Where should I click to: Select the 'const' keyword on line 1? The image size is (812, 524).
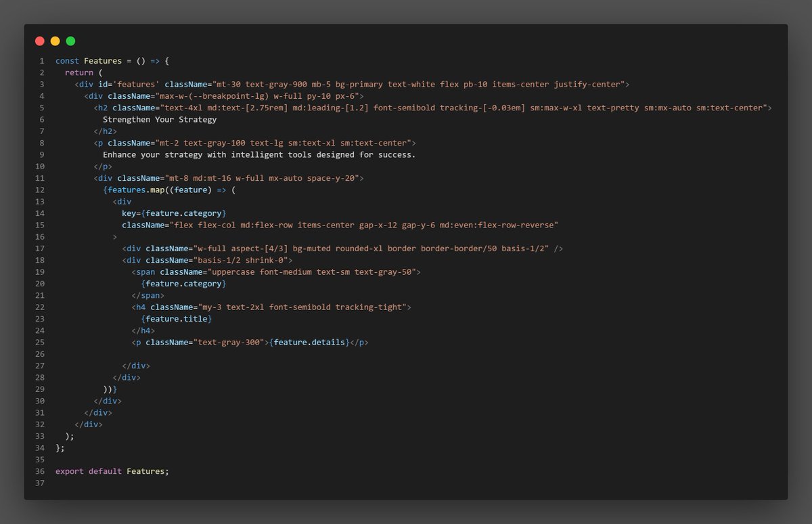67,60
